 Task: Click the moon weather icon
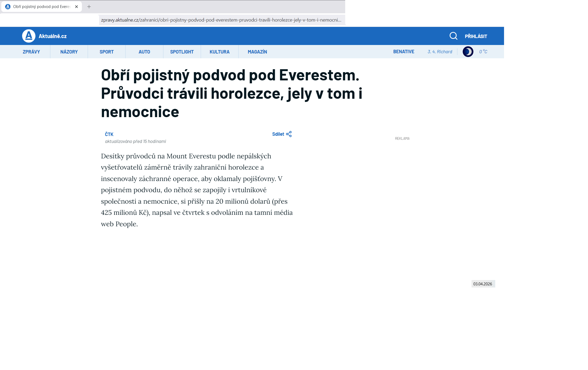click(x=468, y=52)
